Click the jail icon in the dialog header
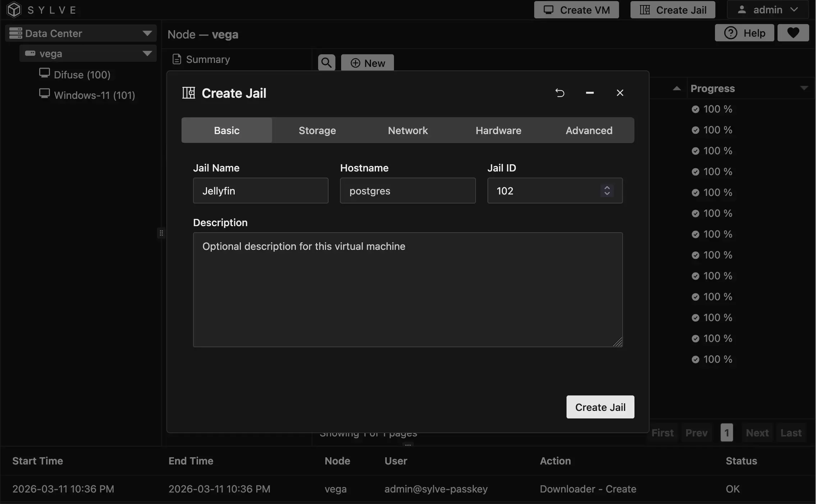This screenshot has width=816, height=504. click(188, 93)
